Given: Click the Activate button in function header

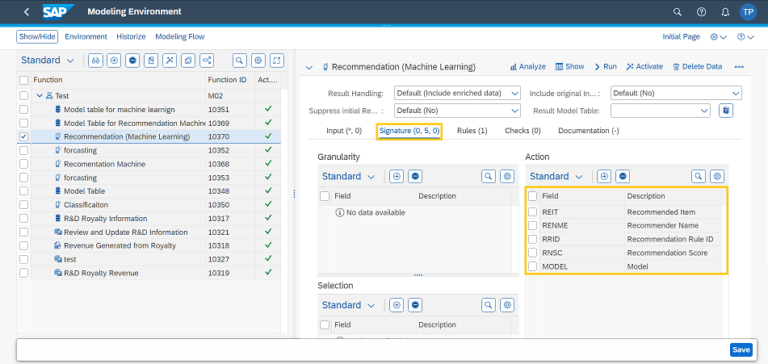Looking at the screenshot, I should [x=645, y=67].
